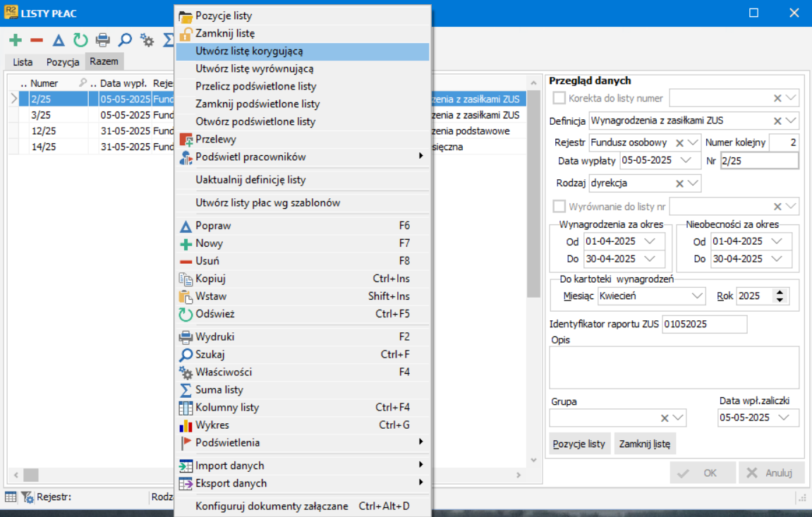Click the filter icon near Rejestr status
The image size is (812, 517).
click(x=27, y=497)
